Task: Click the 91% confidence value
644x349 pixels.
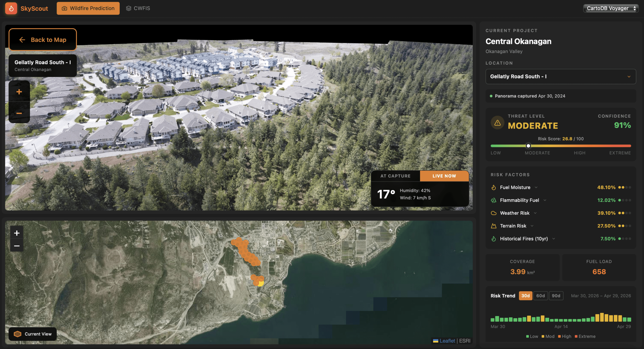Action: [x=622, y=125]
